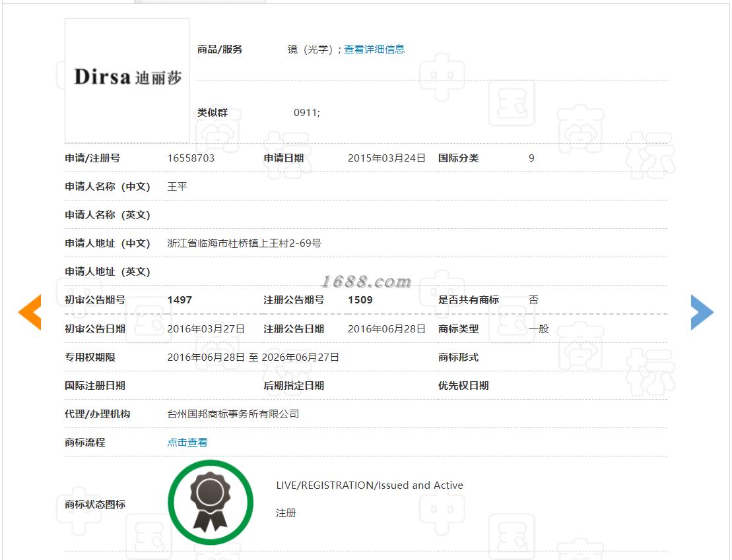Click the blue next arrow

(702, 312)
